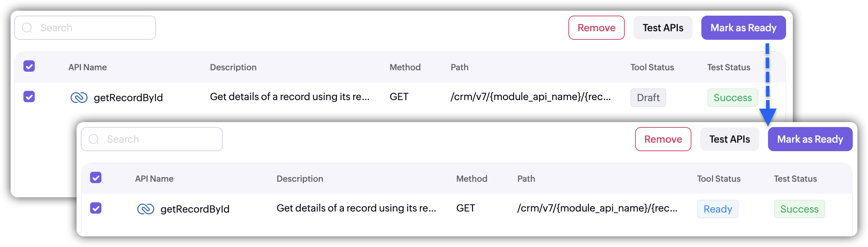Image resolution: width=868 pixels, height=247 pixels.
Task: Open getRecordById name in the Ready row
Action: (195, 209)
